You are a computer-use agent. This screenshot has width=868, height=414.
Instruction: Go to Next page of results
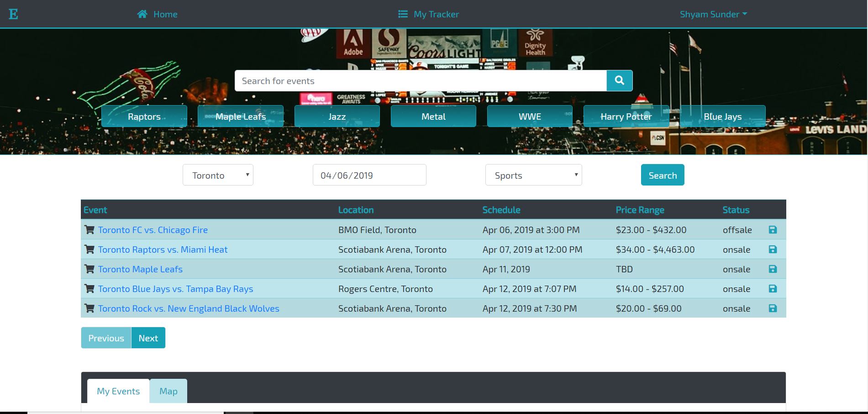pos(148,338)
